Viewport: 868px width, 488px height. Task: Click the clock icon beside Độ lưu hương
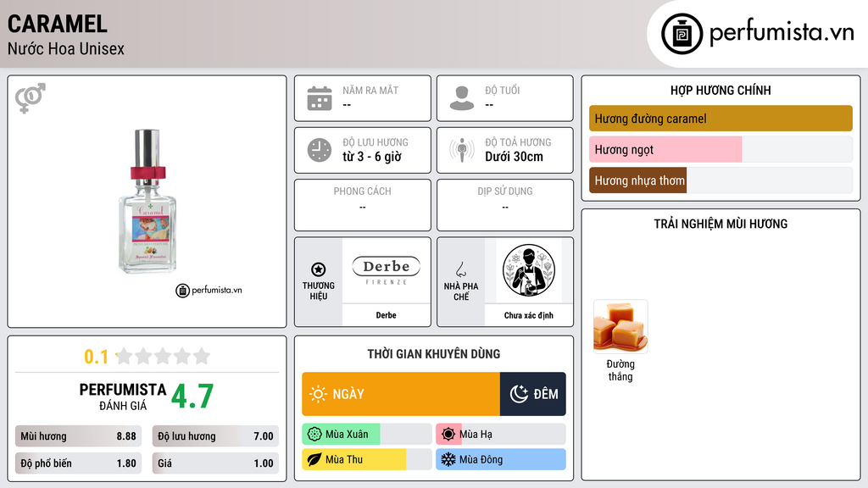(320, 150)
